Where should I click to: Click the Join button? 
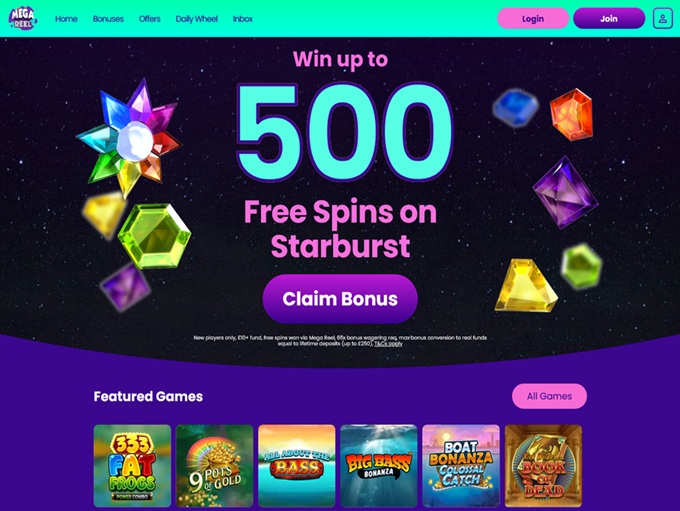tap(609, 19)
